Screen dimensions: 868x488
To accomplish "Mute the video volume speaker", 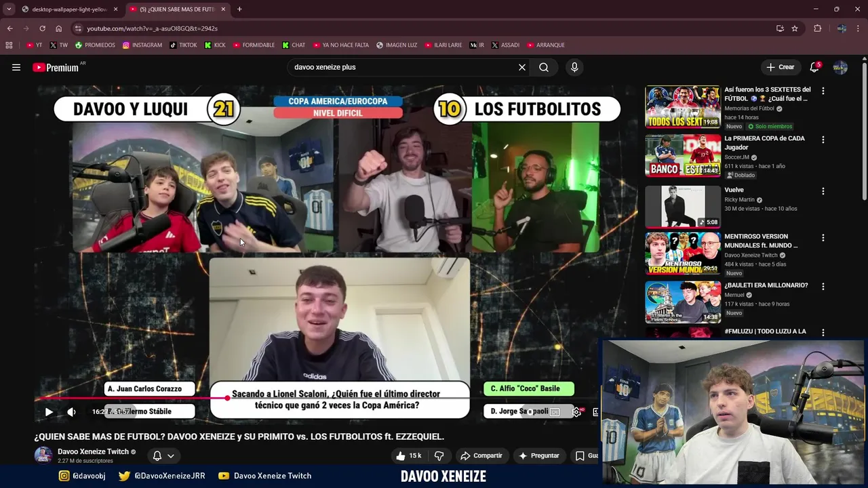I will pos(71,411).
